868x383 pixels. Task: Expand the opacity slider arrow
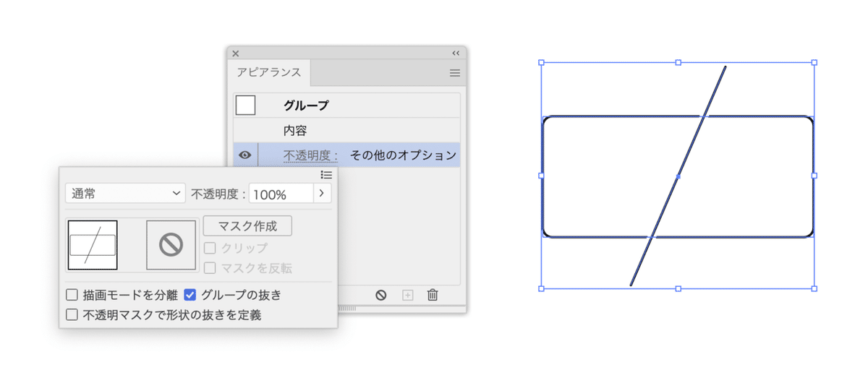(x=322, y=194)
